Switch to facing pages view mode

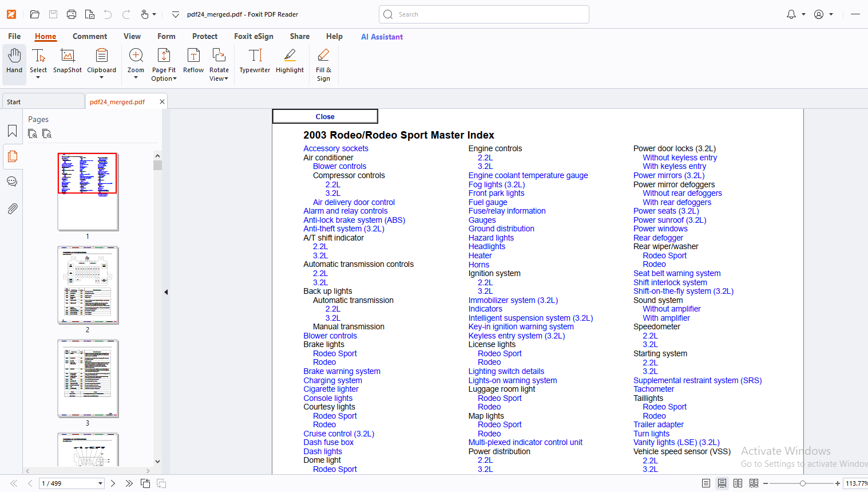click(738, 483)
